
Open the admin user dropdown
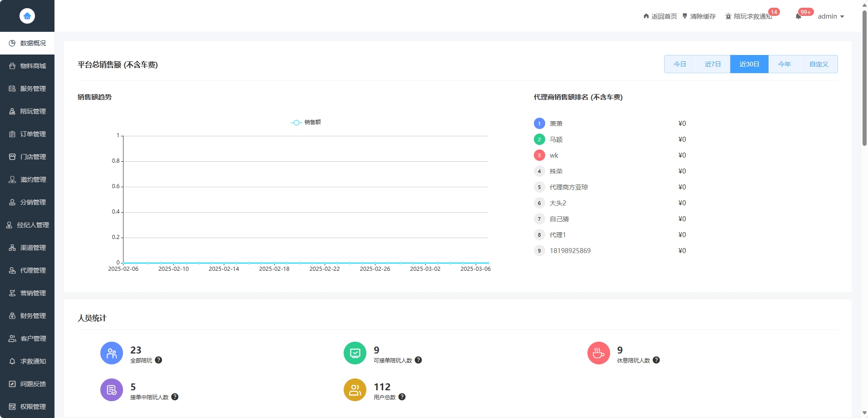click(830, 16)
